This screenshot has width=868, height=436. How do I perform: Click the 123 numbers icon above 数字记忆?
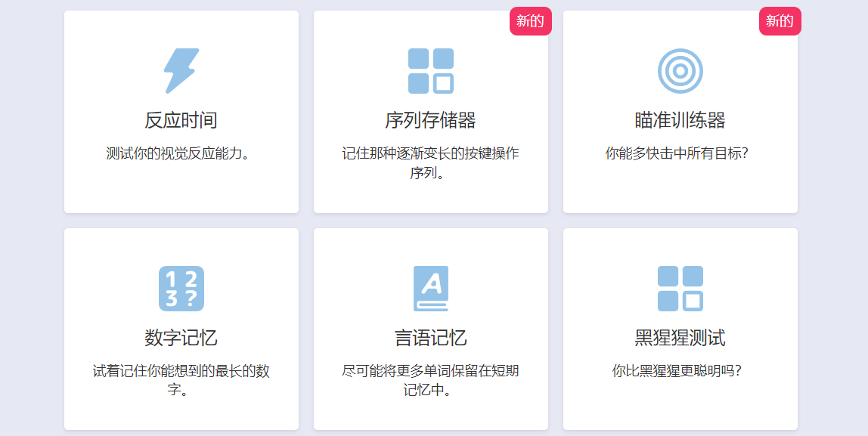coord(181,289)
